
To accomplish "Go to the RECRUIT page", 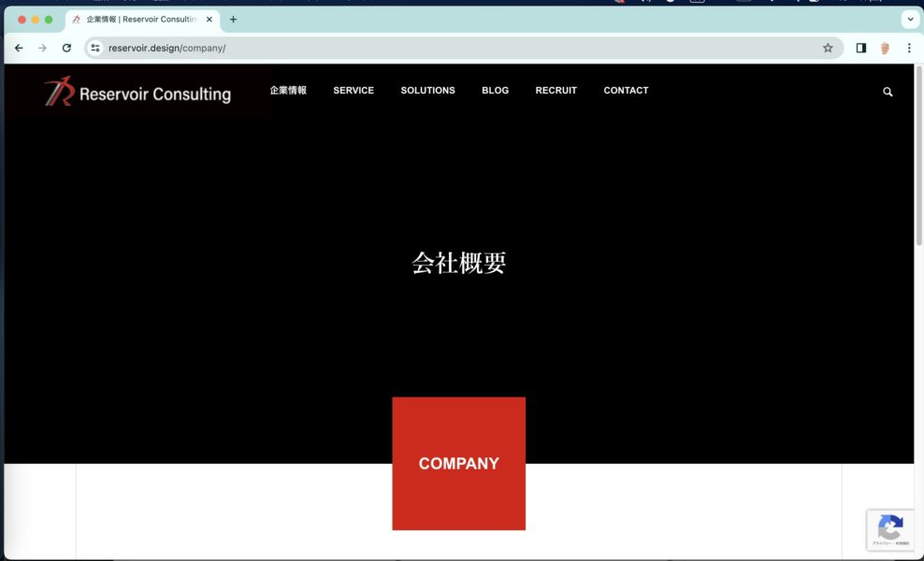I will coord(556,90).
